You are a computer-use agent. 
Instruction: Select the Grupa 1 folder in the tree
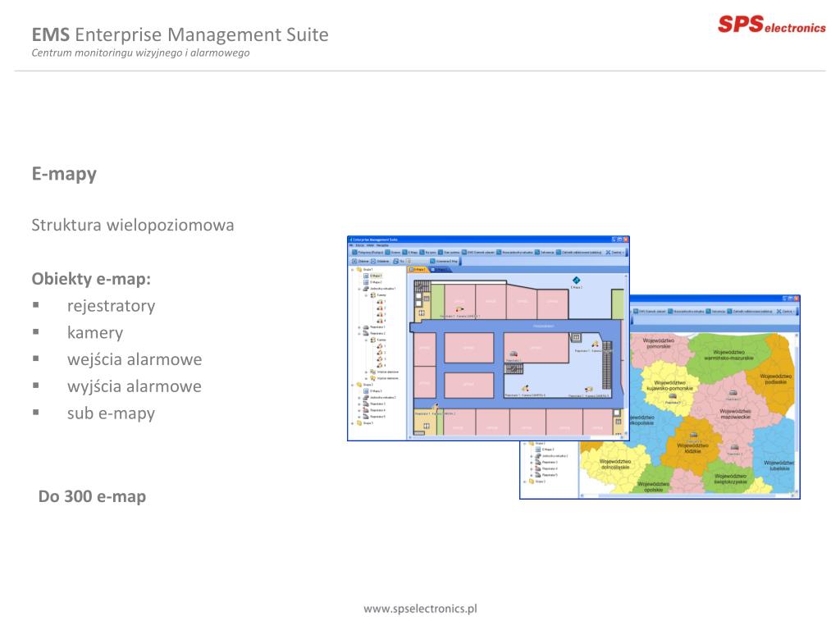click(364, 269)
